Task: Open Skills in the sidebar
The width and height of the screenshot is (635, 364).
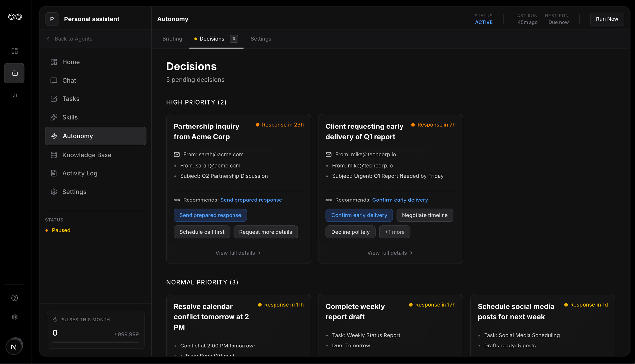Action: 70,117
